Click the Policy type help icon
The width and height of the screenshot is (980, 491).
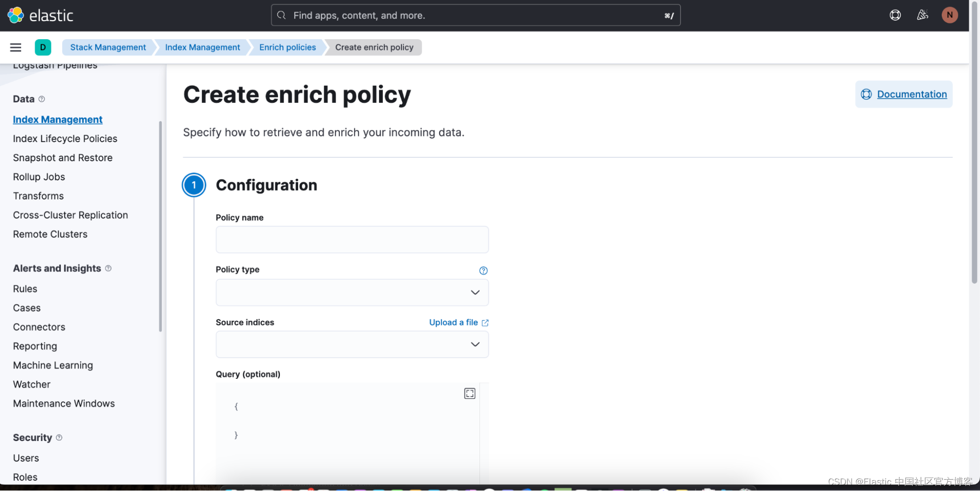click(483, 270)
